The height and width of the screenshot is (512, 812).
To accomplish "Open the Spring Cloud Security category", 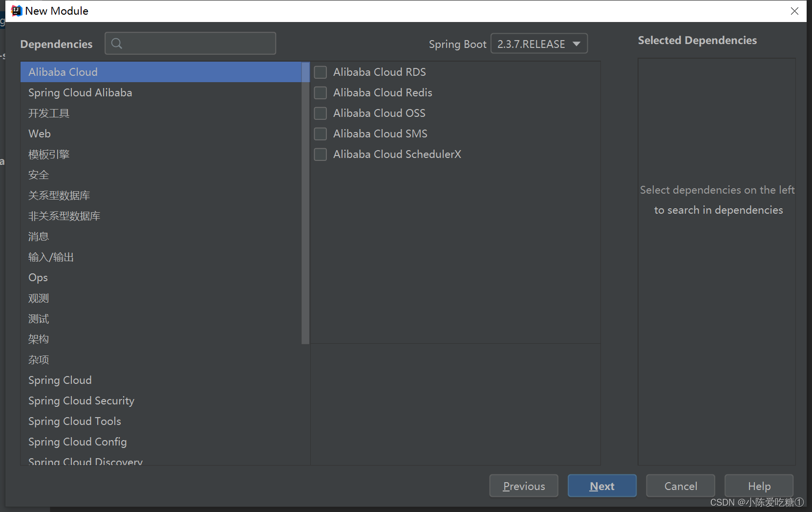I will 161,401.
